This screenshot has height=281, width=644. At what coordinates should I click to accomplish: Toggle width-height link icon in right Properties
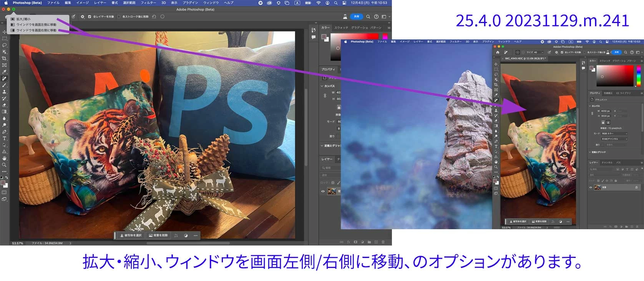[592, 113]
